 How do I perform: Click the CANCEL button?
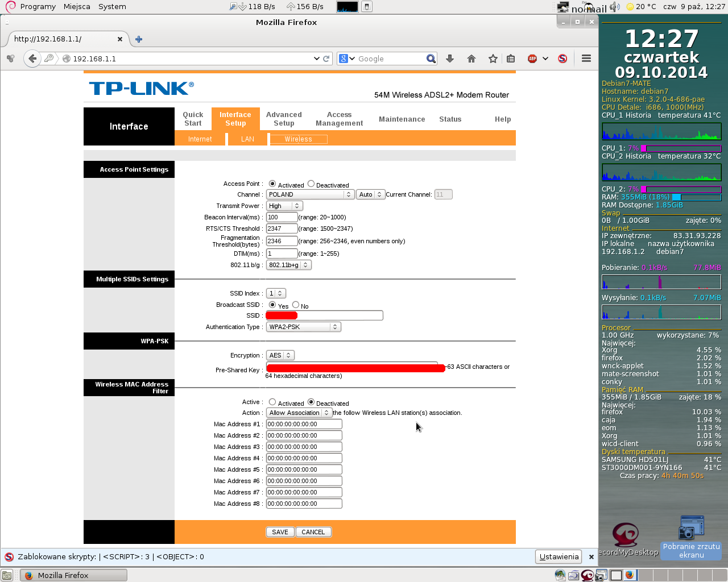click(x=313, y=532)
